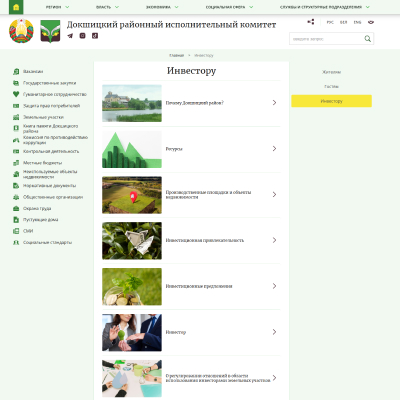The width and height of the screenshot is (400, 400).
Task: Open the Инвестиционные предложения link
Action: click(x=199, y=286)
